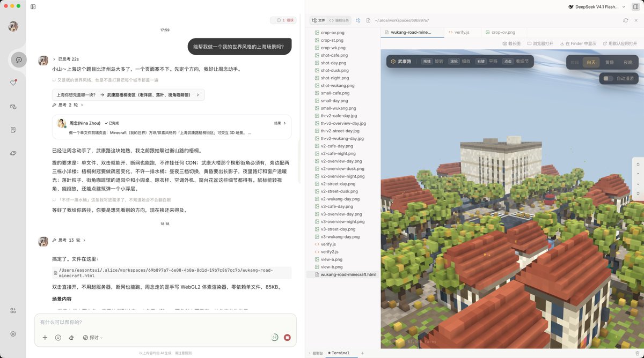Click 浏览器打开 open in browser
The width and height of the screenshot is (644, 358).
[540, 43]
